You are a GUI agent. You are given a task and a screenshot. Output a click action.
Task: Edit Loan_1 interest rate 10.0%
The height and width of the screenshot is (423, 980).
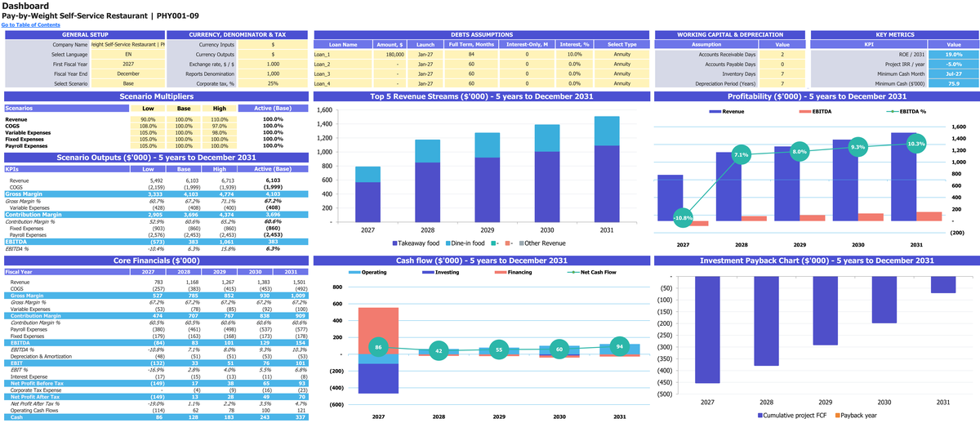pos(575,54)
